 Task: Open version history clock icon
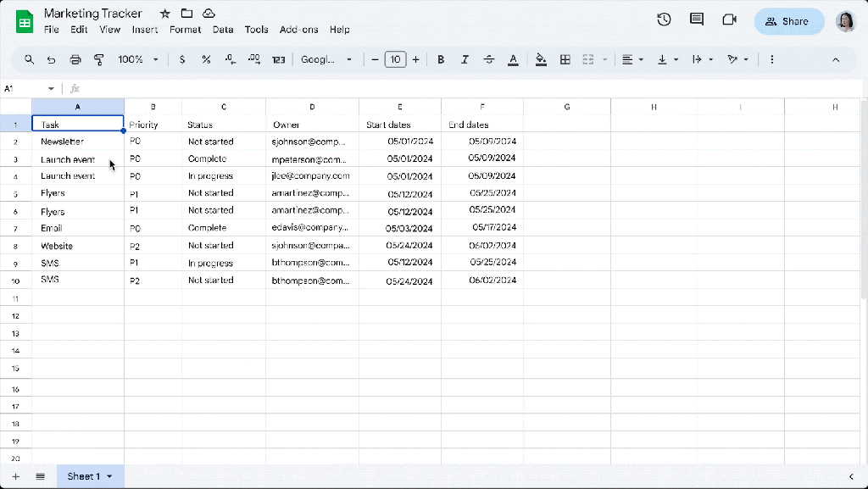coord(664,20)
